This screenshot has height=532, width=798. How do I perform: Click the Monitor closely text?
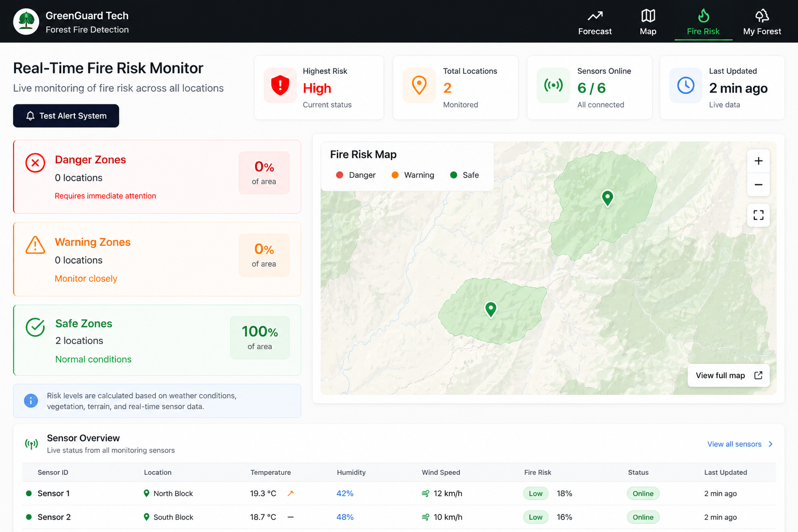point(86,278)
